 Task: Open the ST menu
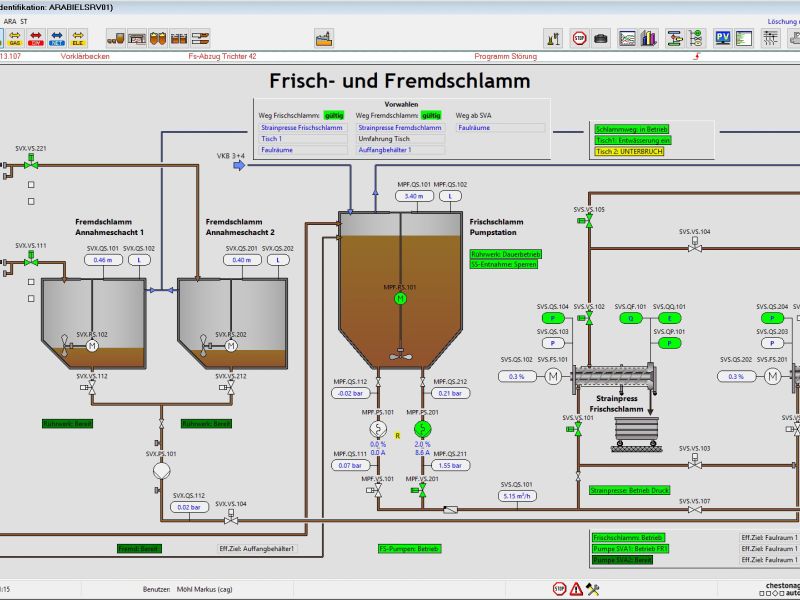tap(25, 20)
